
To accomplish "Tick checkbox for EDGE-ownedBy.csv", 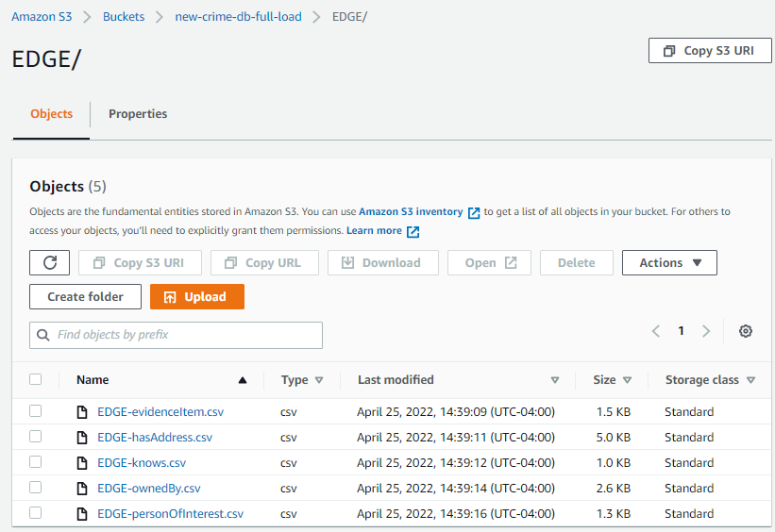I will point(36,489).
